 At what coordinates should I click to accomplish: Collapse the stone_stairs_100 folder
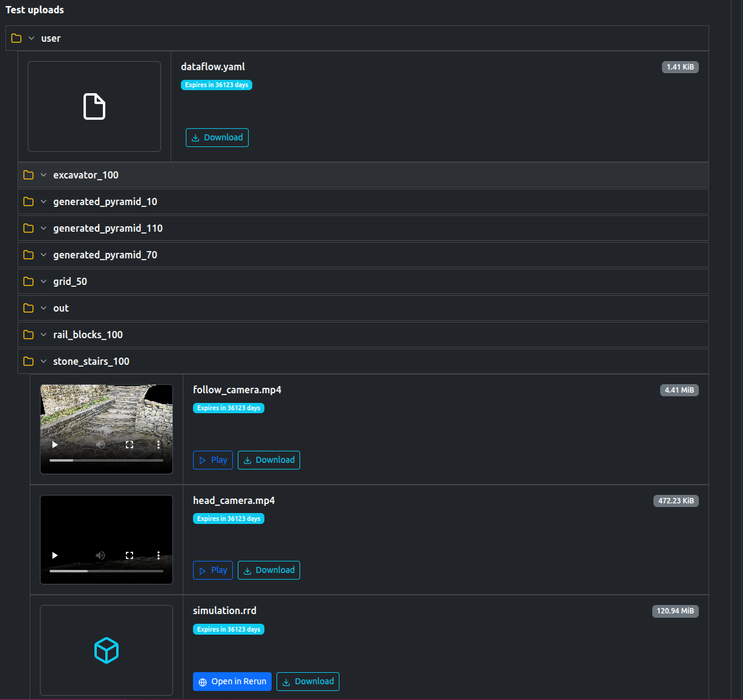(91, 361)
